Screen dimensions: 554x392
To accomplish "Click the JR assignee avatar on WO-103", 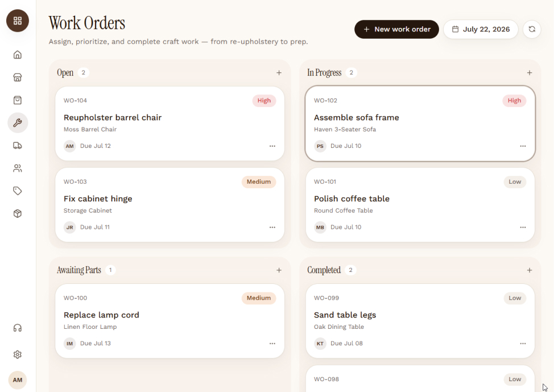I will point(69,227).
